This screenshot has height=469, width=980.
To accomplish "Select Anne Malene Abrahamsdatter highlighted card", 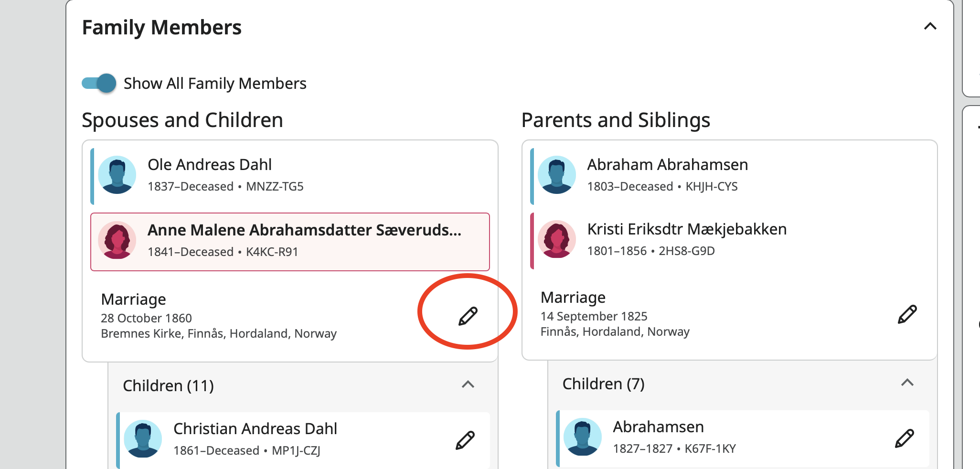I will (x=304, y=231).
